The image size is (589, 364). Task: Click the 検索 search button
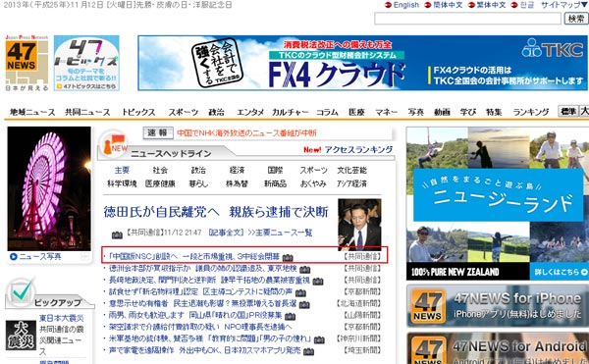coord(576,19)
